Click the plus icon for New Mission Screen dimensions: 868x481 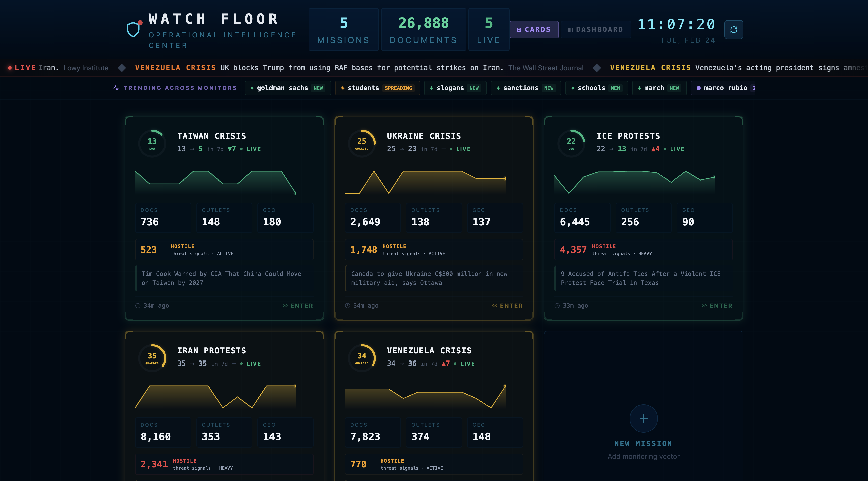643,418
